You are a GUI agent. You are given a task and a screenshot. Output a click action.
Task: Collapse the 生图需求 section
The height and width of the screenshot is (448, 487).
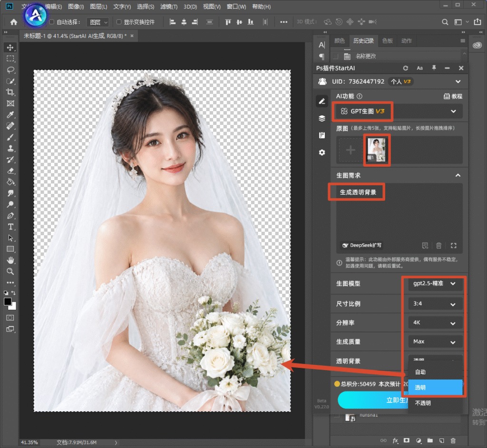click(x=458, y=175)
